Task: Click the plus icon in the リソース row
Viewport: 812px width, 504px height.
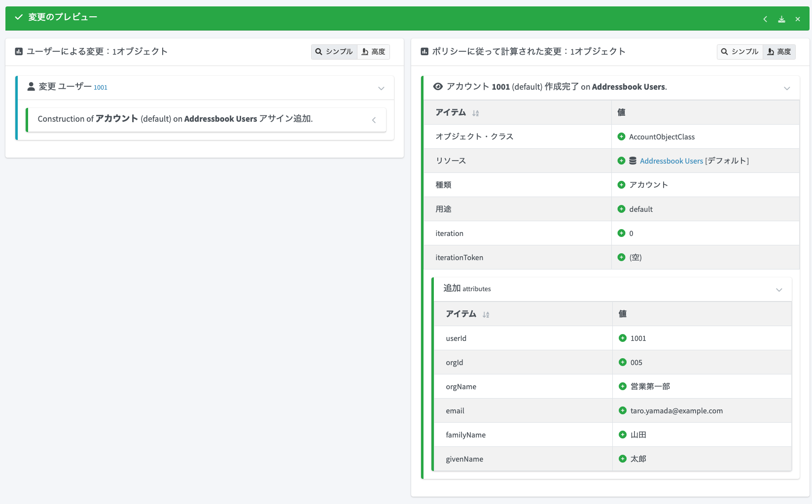Action: tap(621, 161)
